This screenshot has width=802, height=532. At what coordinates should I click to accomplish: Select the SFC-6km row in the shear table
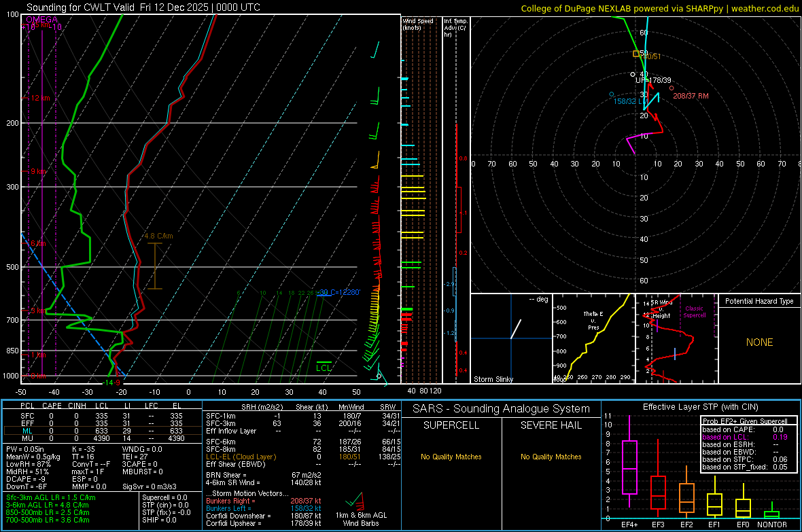(x=303, y=442)
